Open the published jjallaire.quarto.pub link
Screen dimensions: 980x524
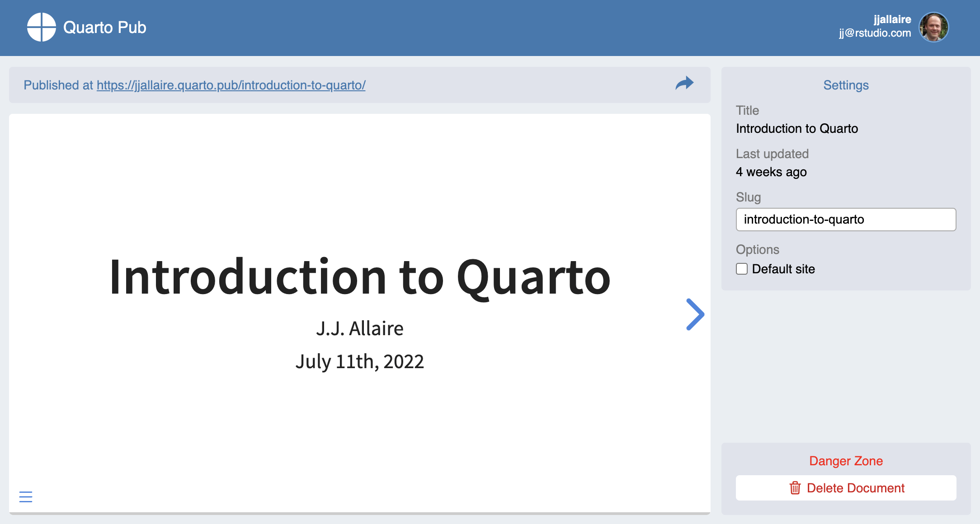click(x=231, y=85)
